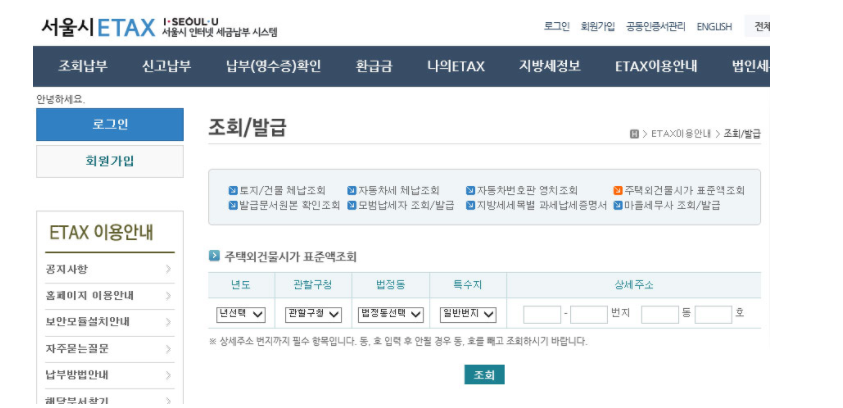Open 신고납부 main menu

click(x=167, y=66)
